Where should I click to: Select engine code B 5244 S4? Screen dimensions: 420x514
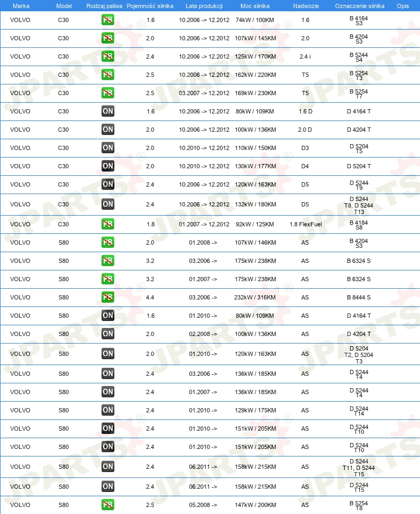pyautogui.click(x=359, y=57)
